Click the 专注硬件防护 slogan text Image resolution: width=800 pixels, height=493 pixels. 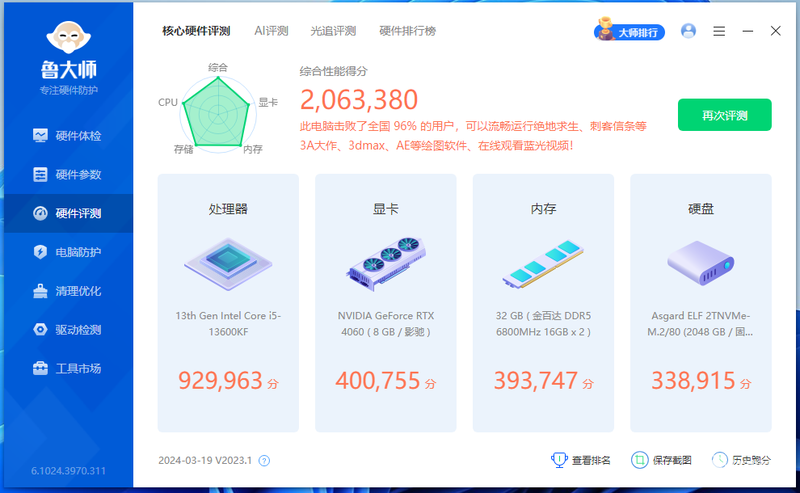[68, 90]
